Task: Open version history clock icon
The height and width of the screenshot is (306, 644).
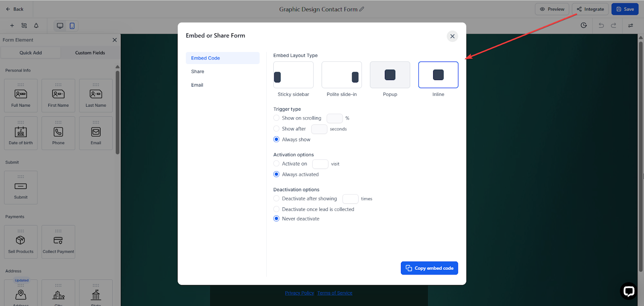Action: click(584, 25)
